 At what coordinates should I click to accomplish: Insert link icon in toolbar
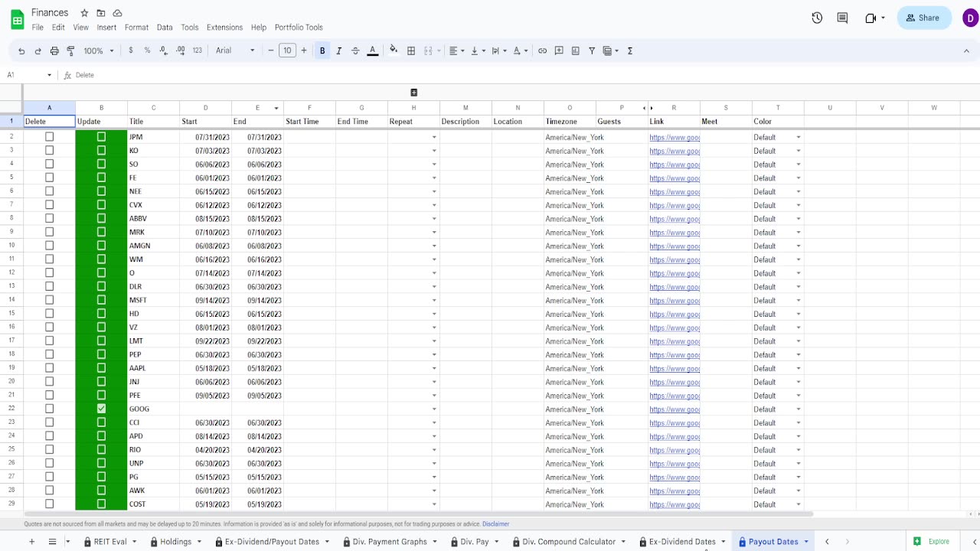coord(542,51)
